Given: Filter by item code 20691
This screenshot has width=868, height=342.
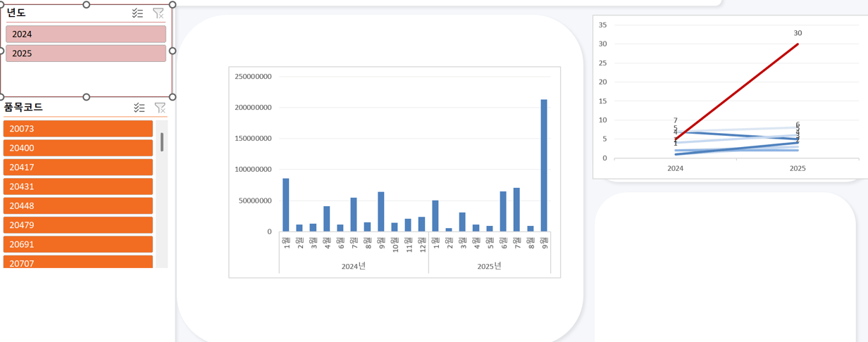Looking at the screenshot, I should [78, 244].
